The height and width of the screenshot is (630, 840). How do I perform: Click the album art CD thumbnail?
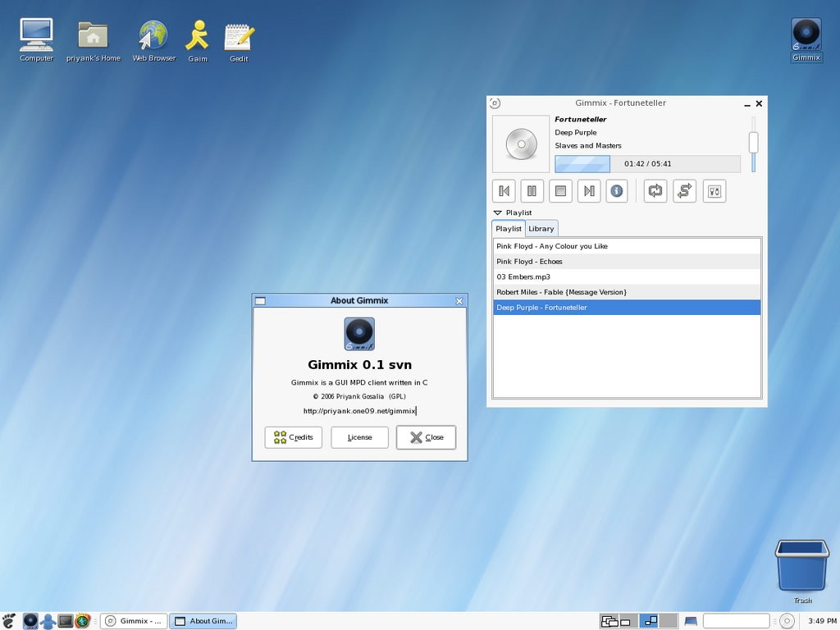(x=521, y=144)
